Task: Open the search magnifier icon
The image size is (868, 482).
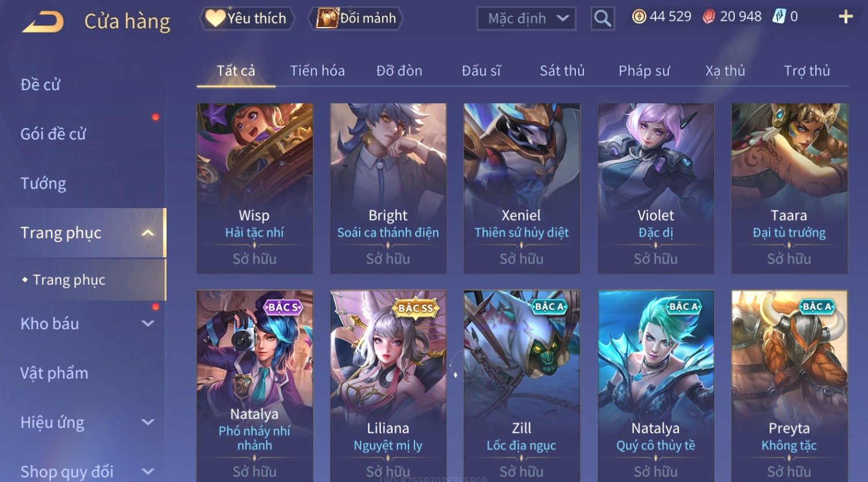Action: 602,18
